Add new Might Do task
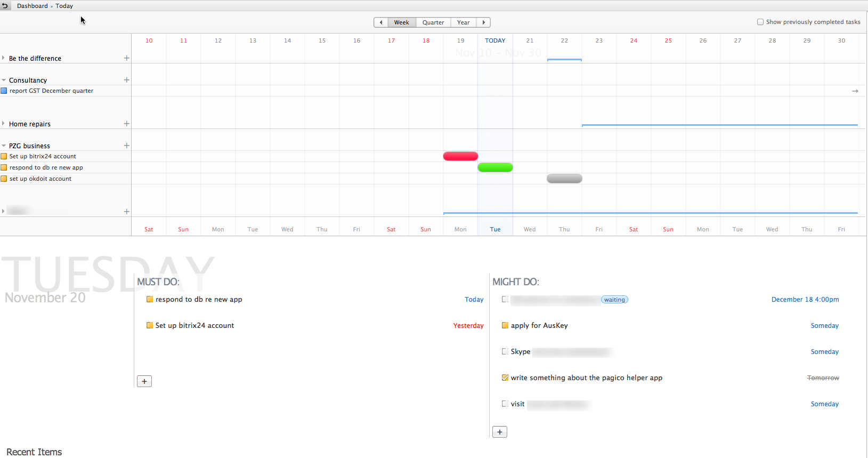This screenshot has height=458, width=868. pyautogui.click(x=500, y=432)
